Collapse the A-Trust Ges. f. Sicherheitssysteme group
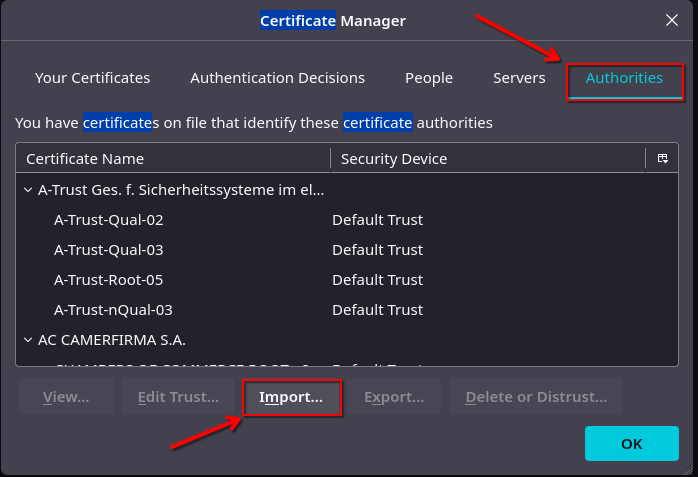Image resolution: width=698 pixels, height=477 pixels. (x=26, y=189)
